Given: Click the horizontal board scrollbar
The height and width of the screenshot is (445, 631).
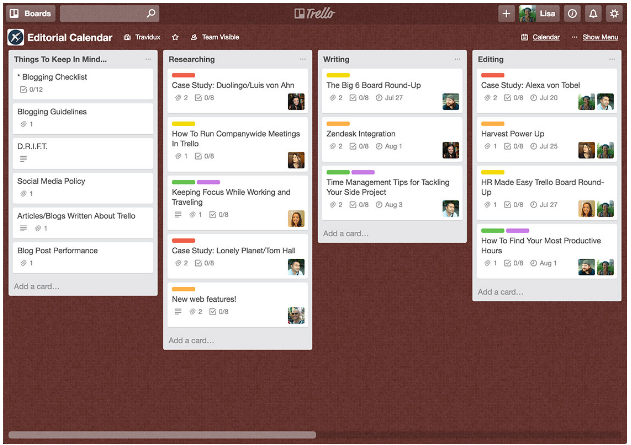Looking at the screenshot, I should pyautogui.click(x=162, y=435).
